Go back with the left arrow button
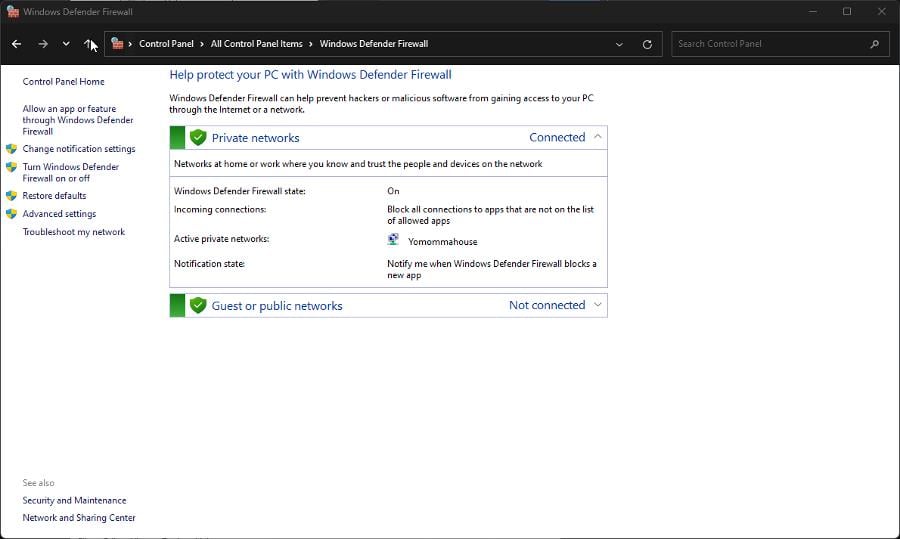The height and width of the screenshot is (539, 900). point(17,44)
